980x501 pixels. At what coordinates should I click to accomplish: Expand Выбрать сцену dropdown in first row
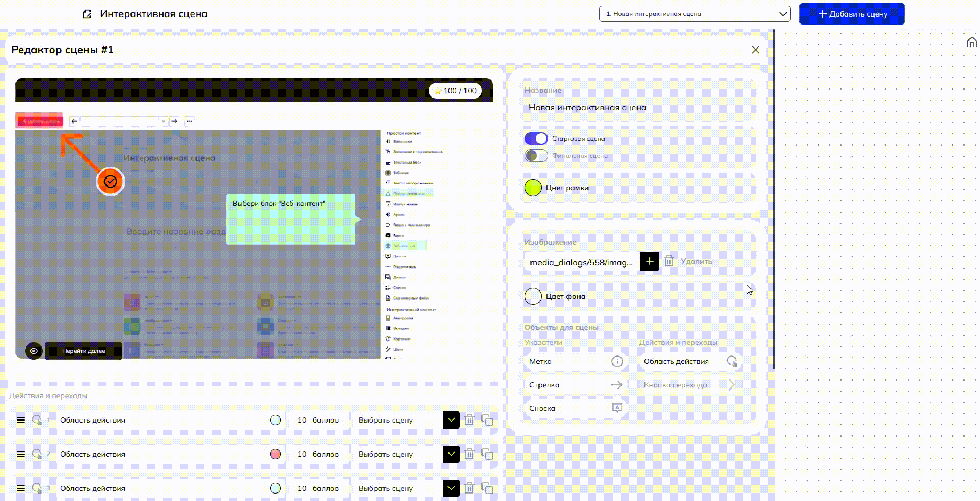[x=451, y=420]
